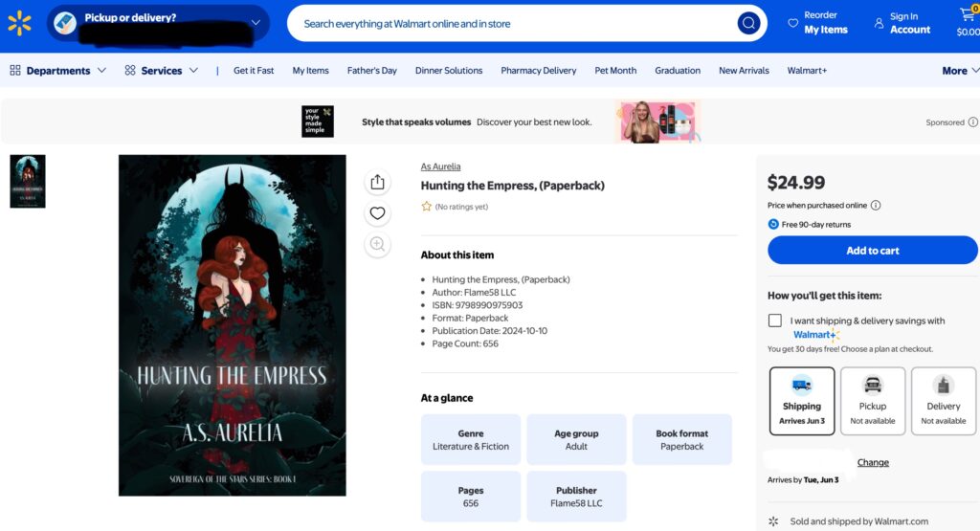Screen dimensions: 980x531
Task: Click the Format: Paperback line
Action: click(470, 318)
